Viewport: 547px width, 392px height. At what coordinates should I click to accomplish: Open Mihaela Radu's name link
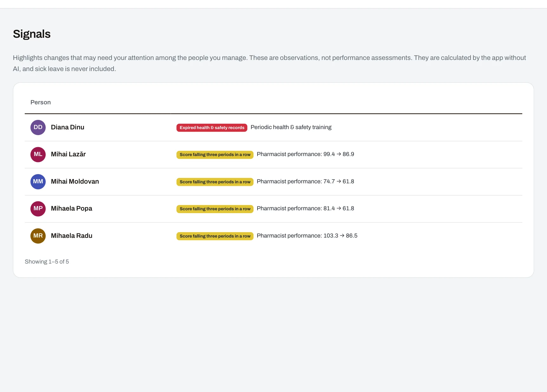pos(72,236)
